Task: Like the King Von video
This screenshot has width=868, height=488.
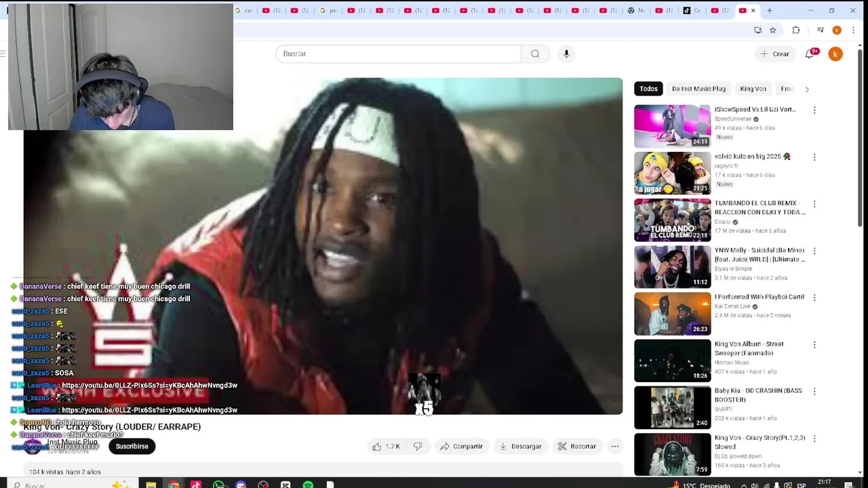Action: pos(386,447)
